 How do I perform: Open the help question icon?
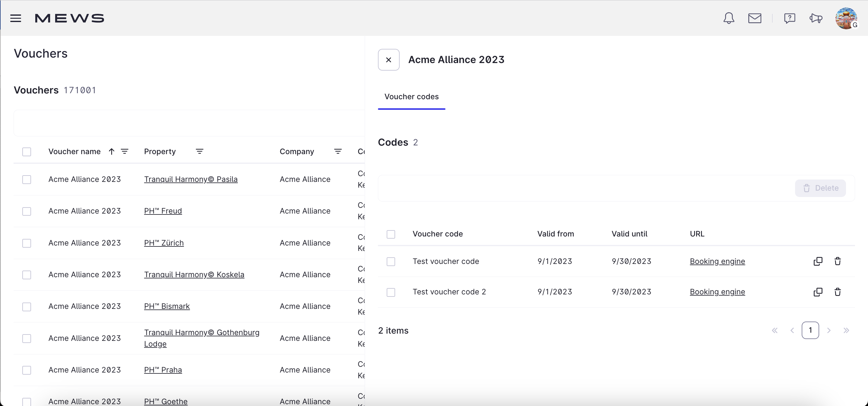[x=790, y=18]
